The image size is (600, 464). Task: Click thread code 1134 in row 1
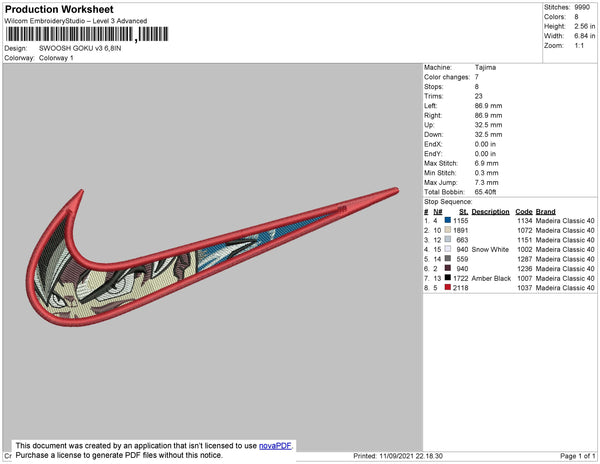click(x=525, y=221)
